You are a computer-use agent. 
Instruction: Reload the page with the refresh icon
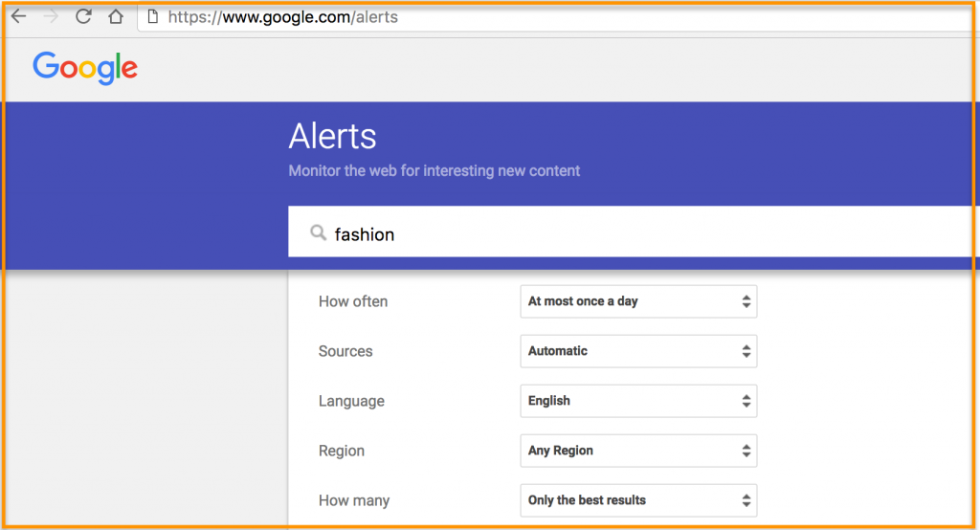[x=83, y=16]
